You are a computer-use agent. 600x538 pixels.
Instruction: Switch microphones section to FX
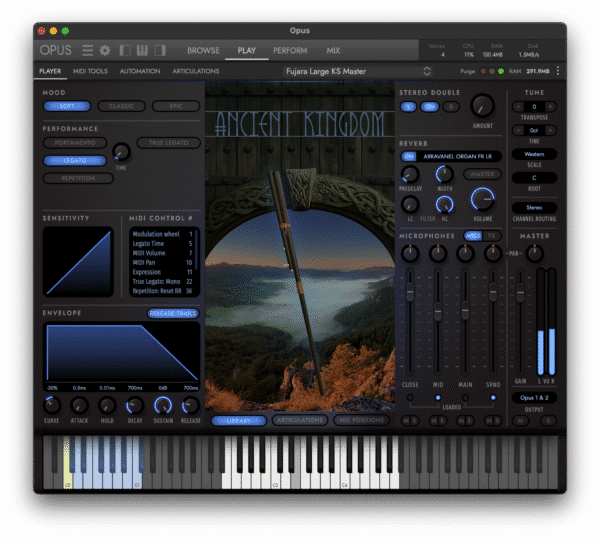click(492, 236)
